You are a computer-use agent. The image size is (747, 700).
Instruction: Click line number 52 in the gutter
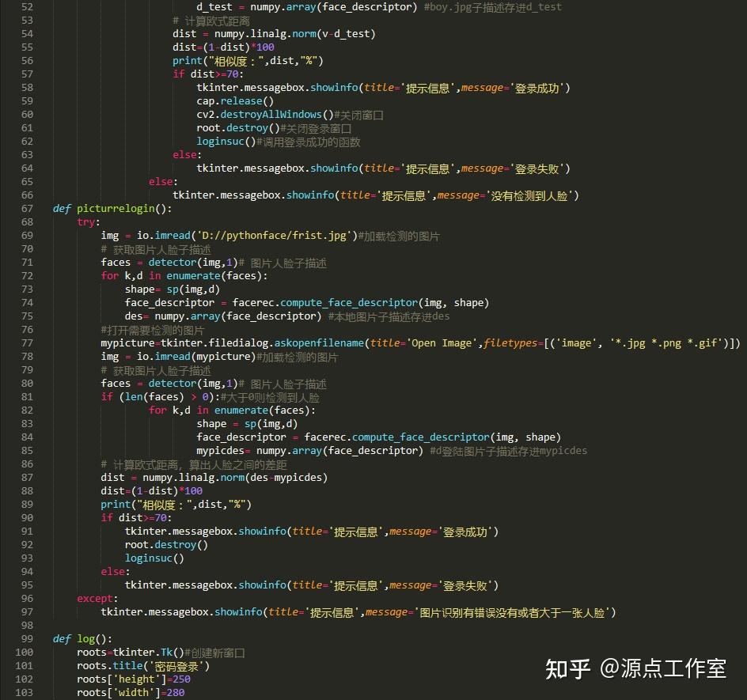click(x=27, y=7)
